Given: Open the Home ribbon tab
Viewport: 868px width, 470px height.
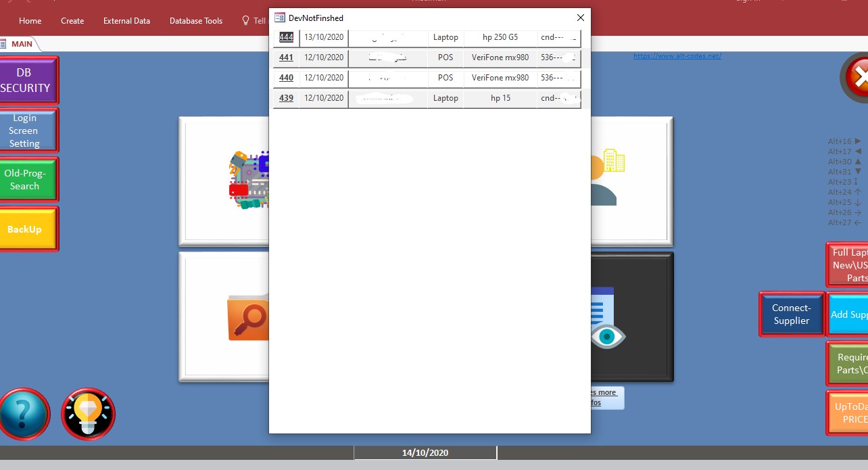Looking at the screenshot, I should (x=30, y=21).
